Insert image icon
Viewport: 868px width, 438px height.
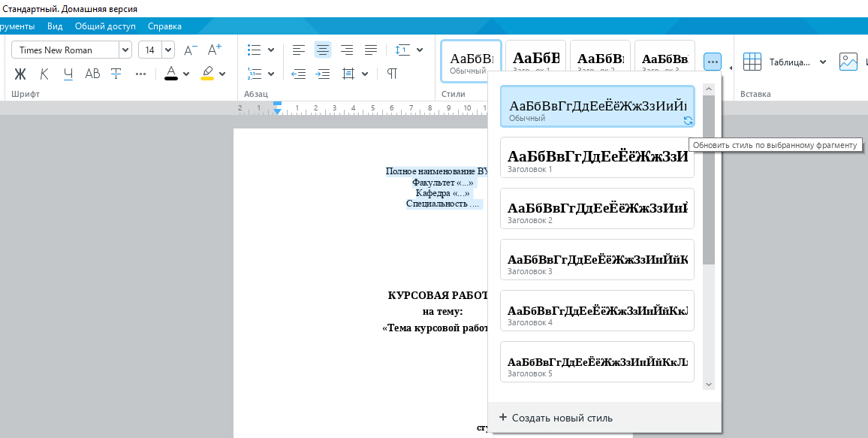coord(848,62)
